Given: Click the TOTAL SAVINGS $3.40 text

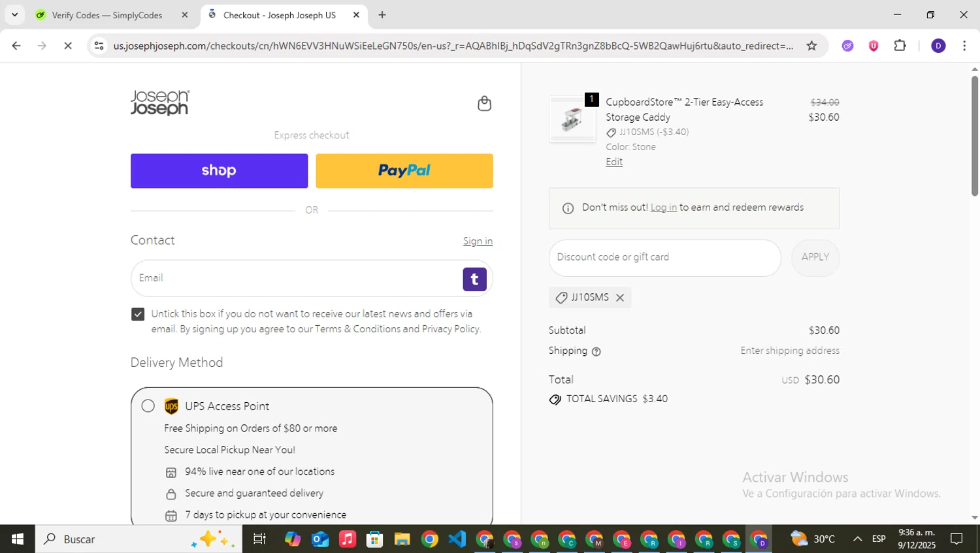Looking at the screenshot, I should [617, 399].
